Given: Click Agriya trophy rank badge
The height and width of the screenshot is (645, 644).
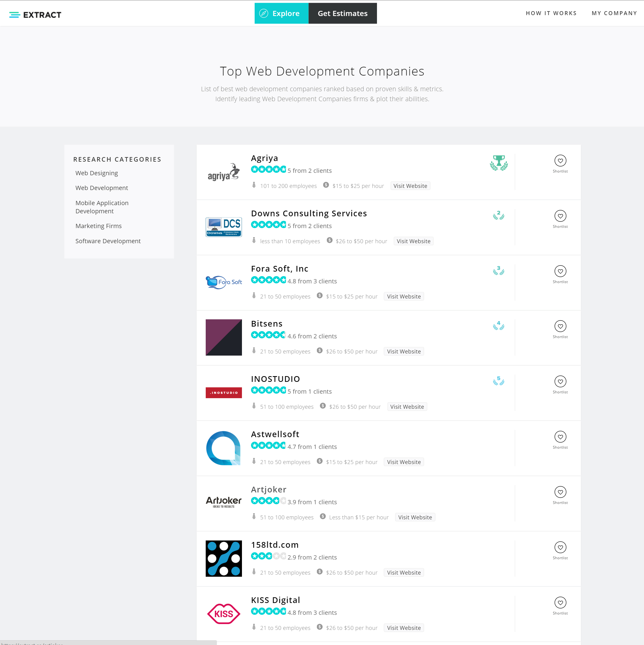Looking at the screenshot, I should click(x=499, y=163).
